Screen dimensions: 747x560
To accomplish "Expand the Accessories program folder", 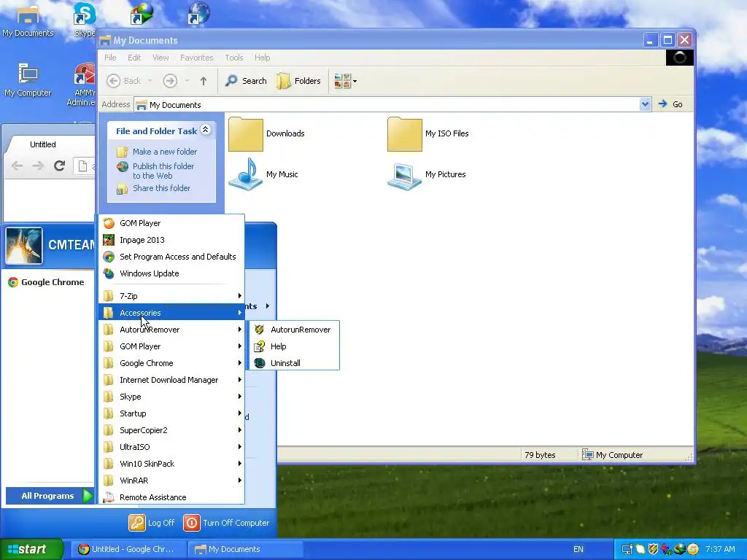I will coord(171,312).
